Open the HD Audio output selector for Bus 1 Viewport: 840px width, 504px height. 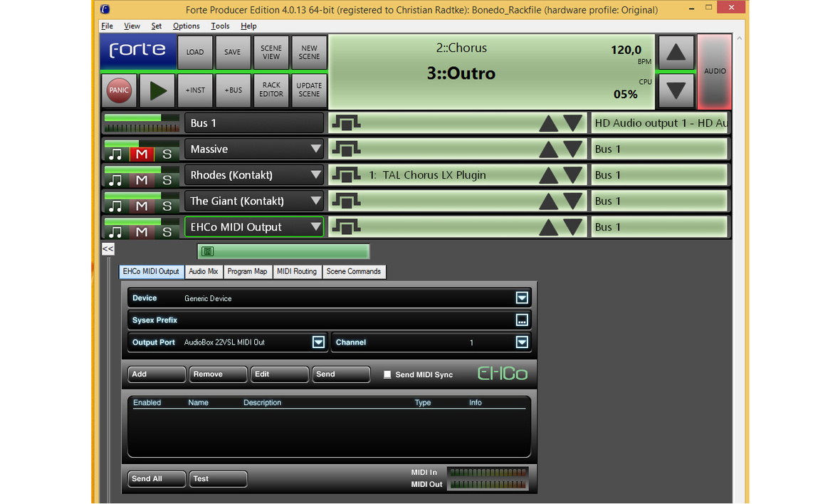660,123
